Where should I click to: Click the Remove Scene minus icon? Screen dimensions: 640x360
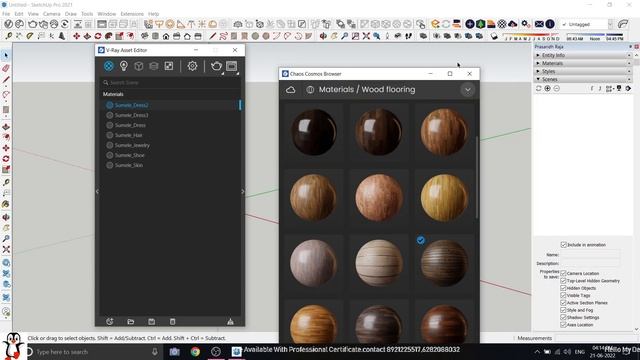tap(556, 88)
